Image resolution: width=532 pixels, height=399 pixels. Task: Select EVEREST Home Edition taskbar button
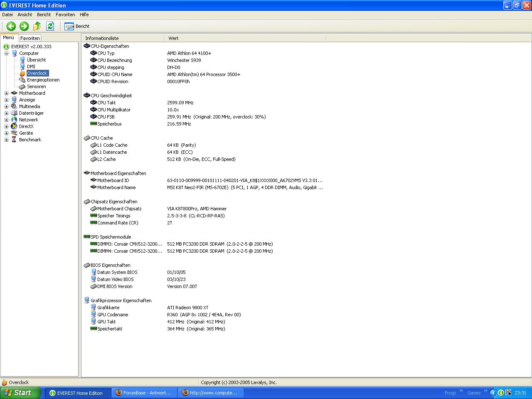[77, 393]
